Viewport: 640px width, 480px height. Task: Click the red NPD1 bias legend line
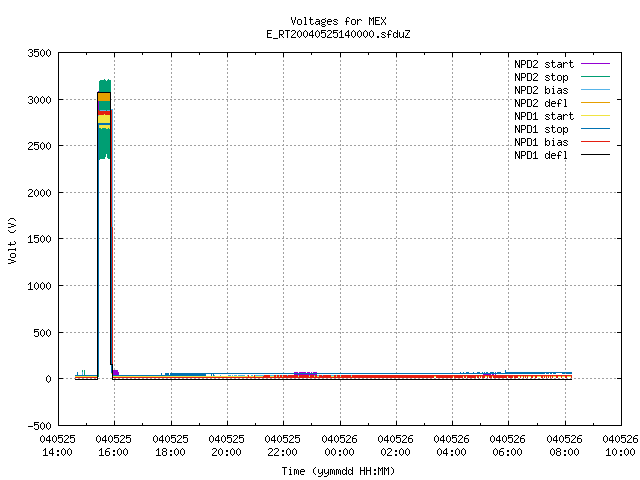coord(595,142)
